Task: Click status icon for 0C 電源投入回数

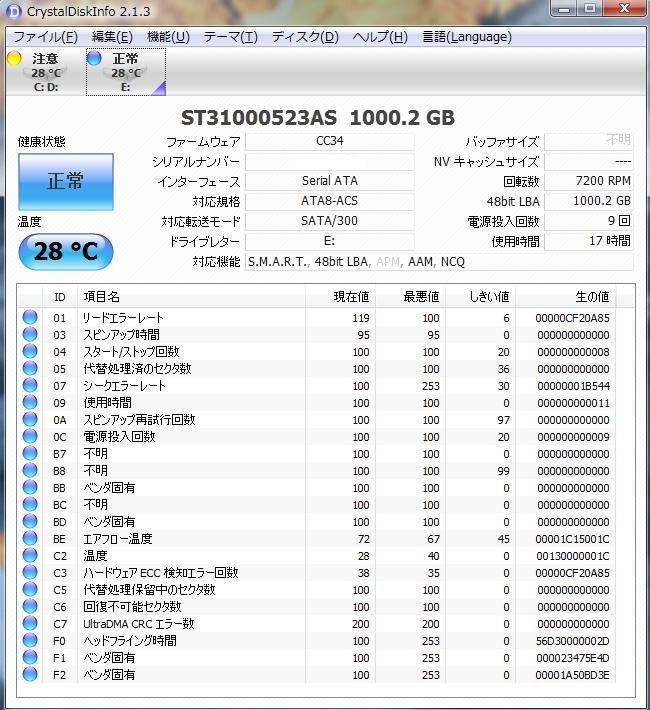Action: point(30,436)
